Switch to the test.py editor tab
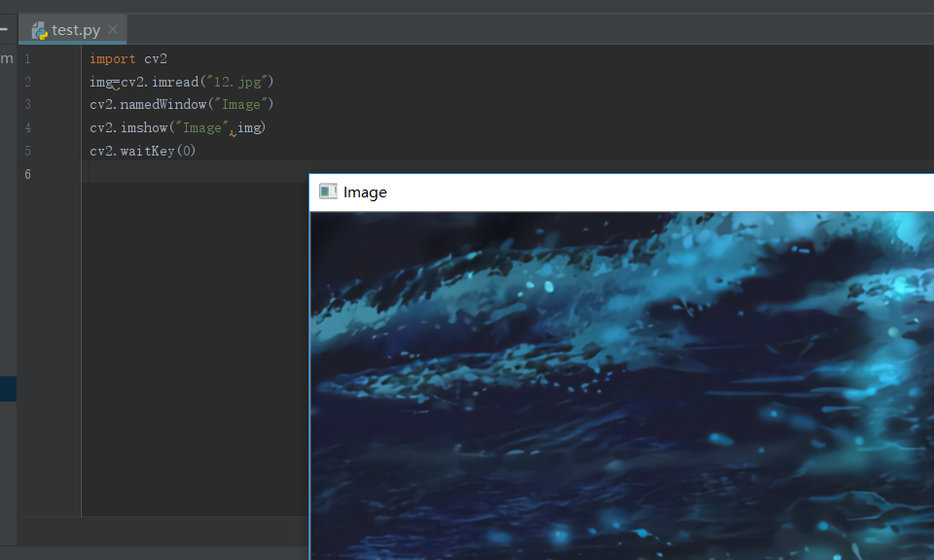 pyautogui.click(x=73, y=30)
